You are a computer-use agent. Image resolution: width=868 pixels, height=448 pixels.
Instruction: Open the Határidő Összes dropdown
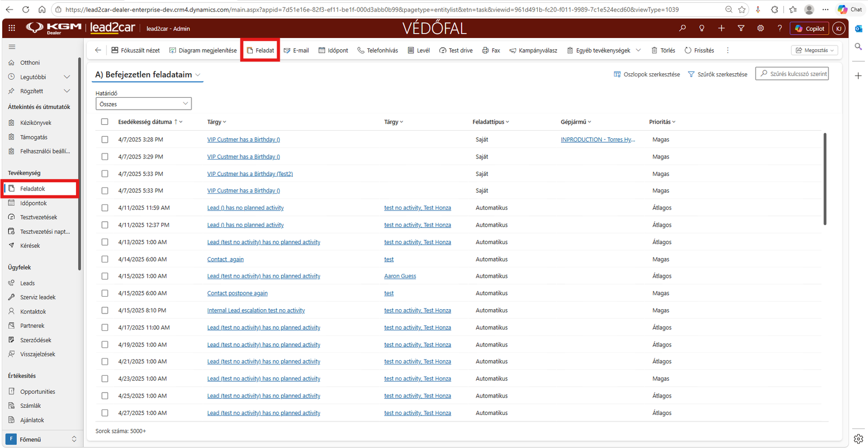143,104
